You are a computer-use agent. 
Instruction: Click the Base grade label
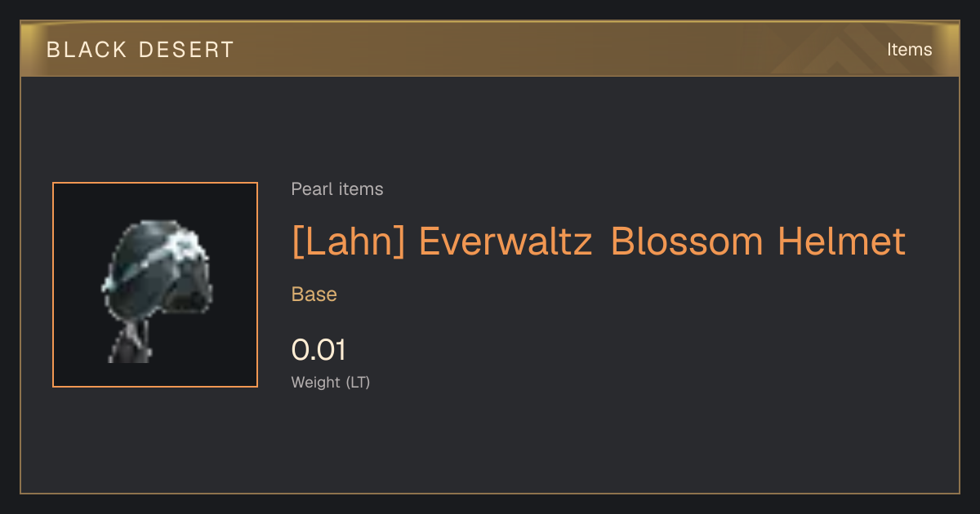pyautogui.click(x=314, y=295)
